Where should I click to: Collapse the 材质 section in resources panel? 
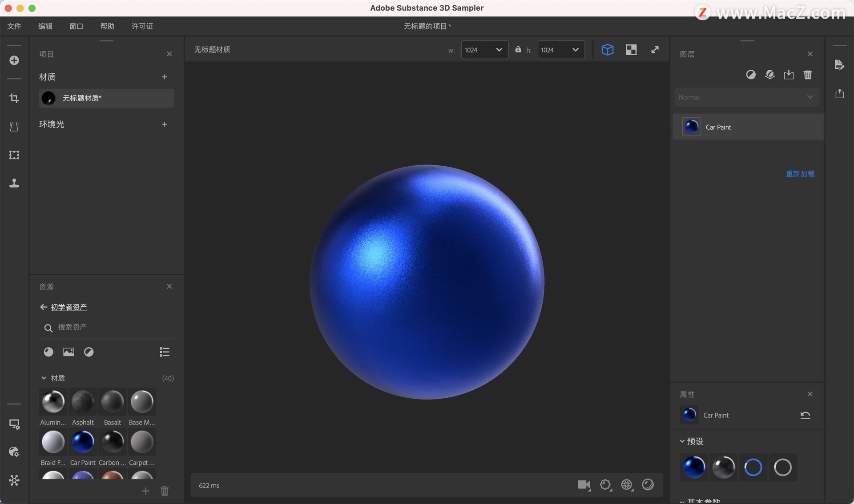click(x=43, y=378)
